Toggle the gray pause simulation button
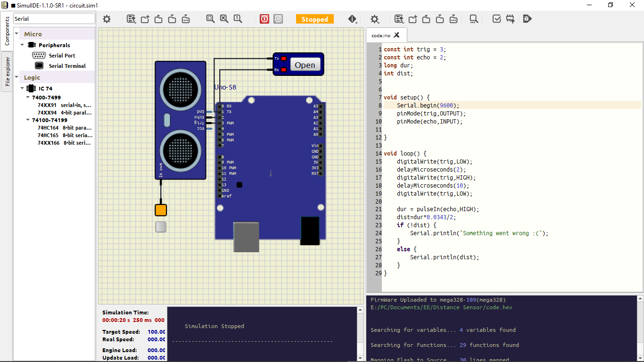Viewport: 644px width, 362px height. point(278,19)
